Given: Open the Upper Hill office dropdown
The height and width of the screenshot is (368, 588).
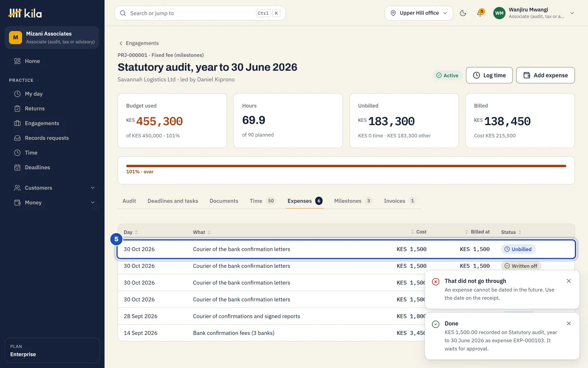Looking at the screenshot, I should [419, 13].
